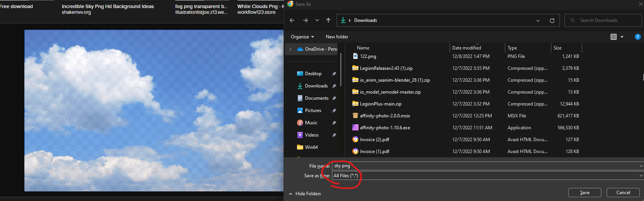
Task: Click the Save button
Action: 585,193
